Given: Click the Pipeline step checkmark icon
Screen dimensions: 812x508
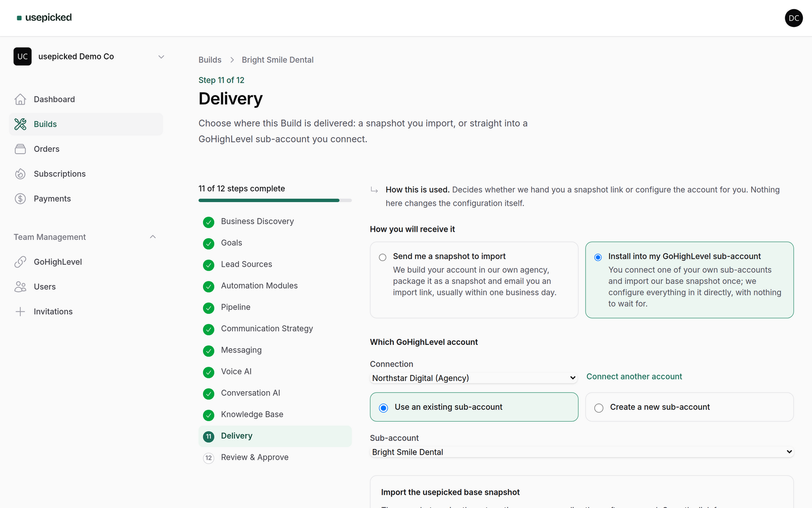Looking at the screenshot, I should (x=209, y=308).
